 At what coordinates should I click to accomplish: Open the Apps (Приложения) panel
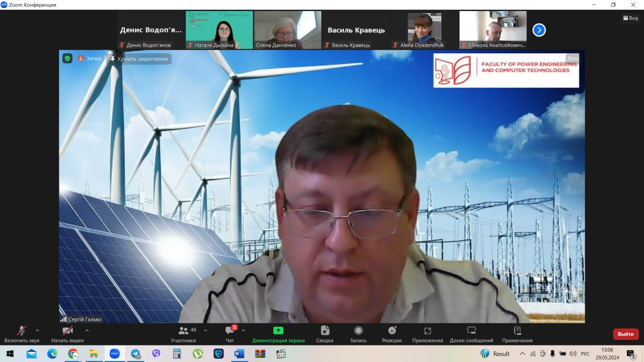(x=427, y=334)
